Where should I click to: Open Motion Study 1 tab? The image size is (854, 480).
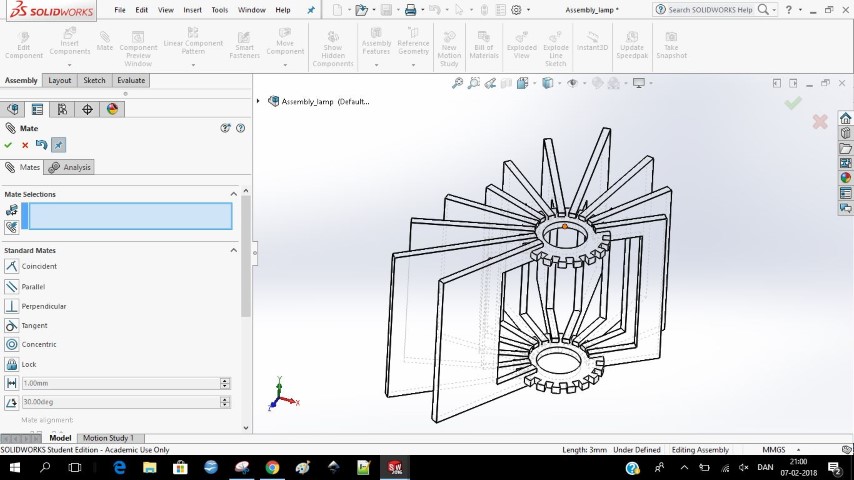pyautogui.click(x=108, y=438)
